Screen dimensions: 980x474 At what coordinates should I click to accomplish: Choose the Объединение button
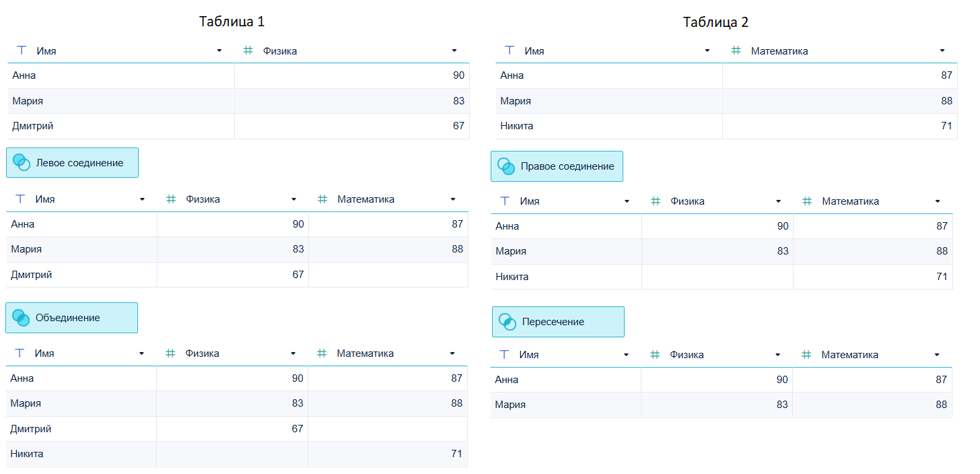[x=71, y=318]
